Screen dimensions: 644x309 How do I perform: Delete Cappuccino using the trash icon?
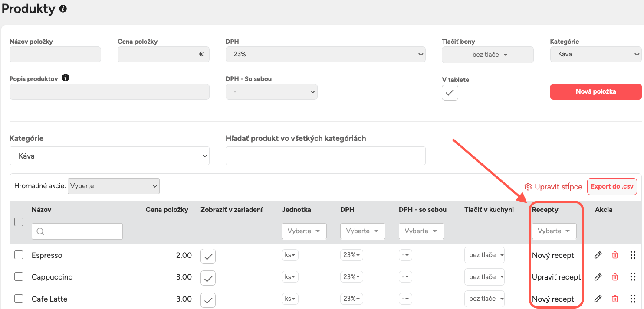click(x=615, y=277)
